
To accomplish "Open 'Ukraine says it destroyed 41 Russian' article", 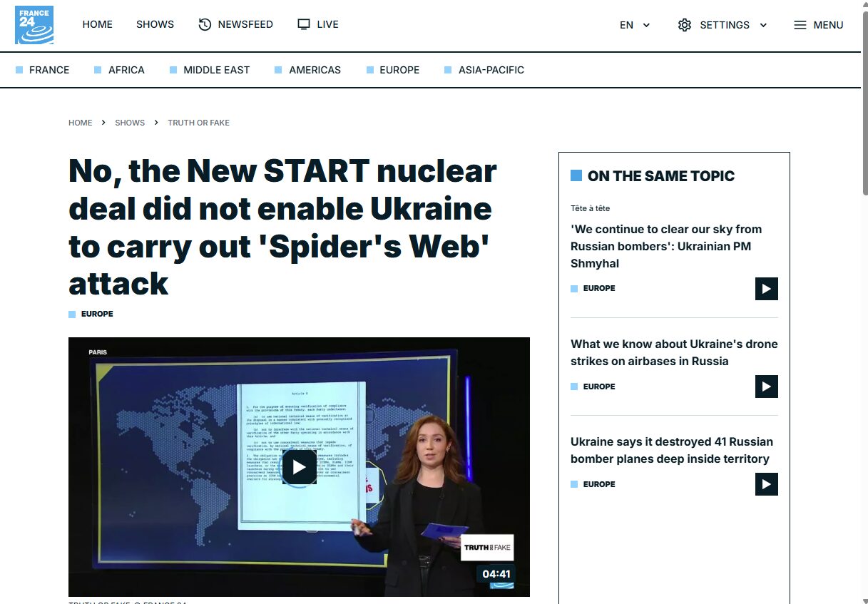I will pyautogui.click(x=672, y=450).
